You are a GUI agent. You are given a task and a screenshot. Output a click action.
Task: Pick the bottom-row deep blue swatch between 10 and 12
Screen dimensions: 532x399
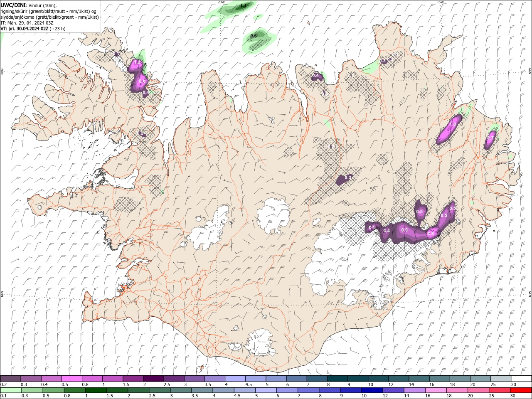click(x=372, y=390)
